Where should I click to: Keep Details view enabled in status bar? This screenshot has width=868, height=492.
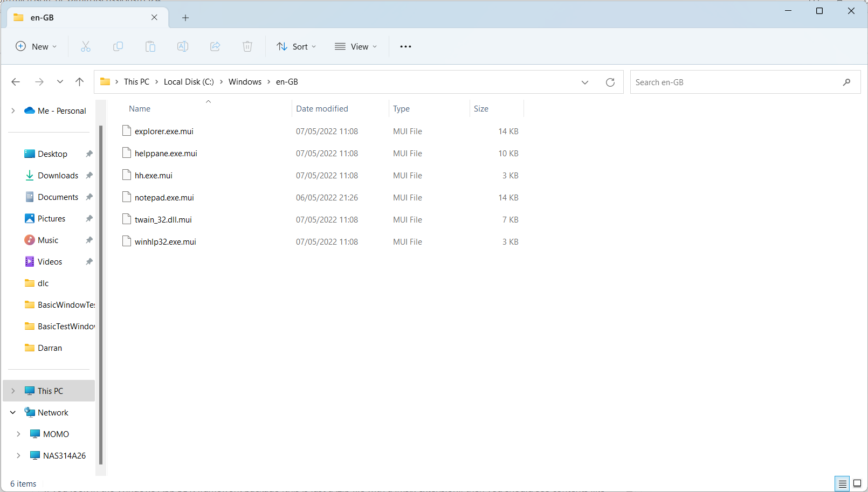(x=842, y=483)
